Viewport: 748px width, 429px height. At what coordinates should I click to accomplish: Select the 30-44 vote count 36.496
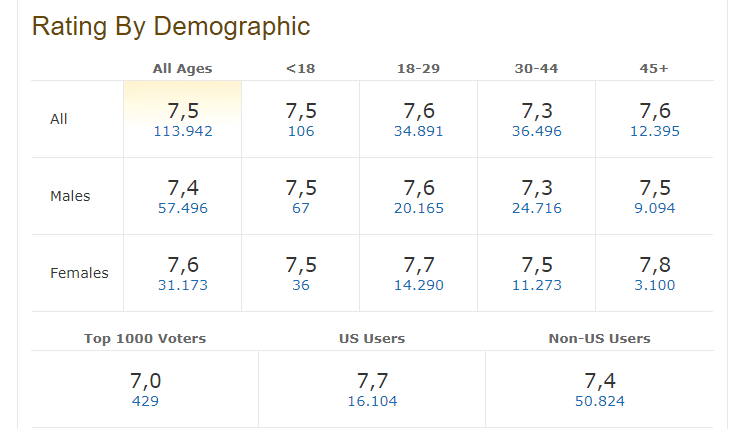(x=536, y=131)
